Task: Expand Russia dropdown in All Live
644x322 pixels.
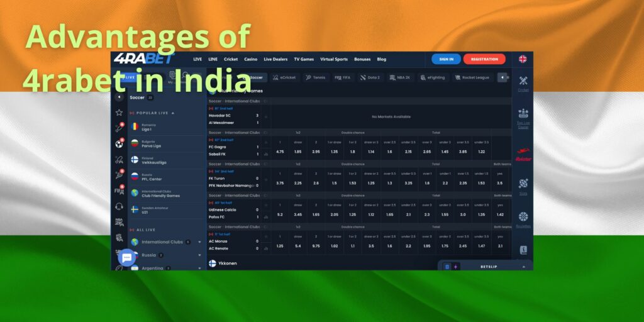Action: (199, 255)
